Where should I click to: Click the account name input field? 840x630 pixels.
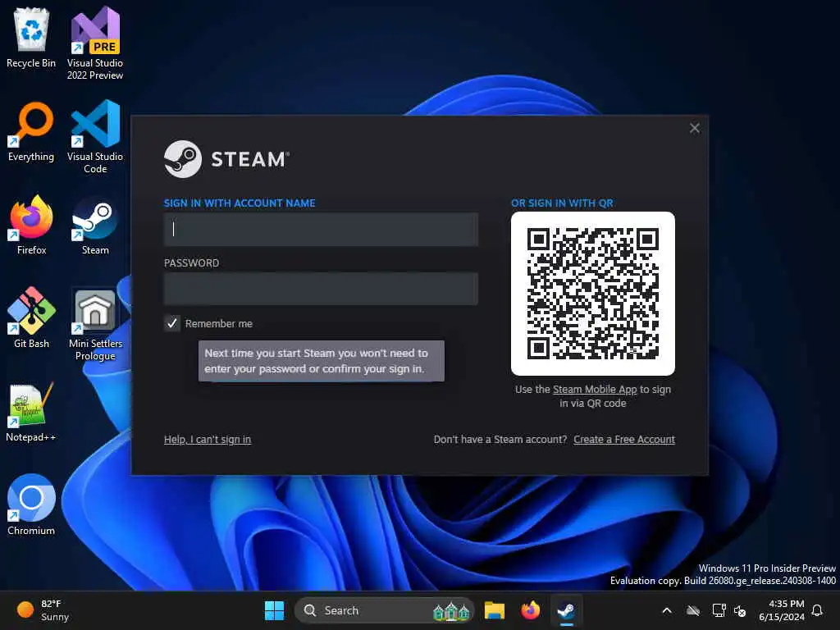click(x=321, y=230)
